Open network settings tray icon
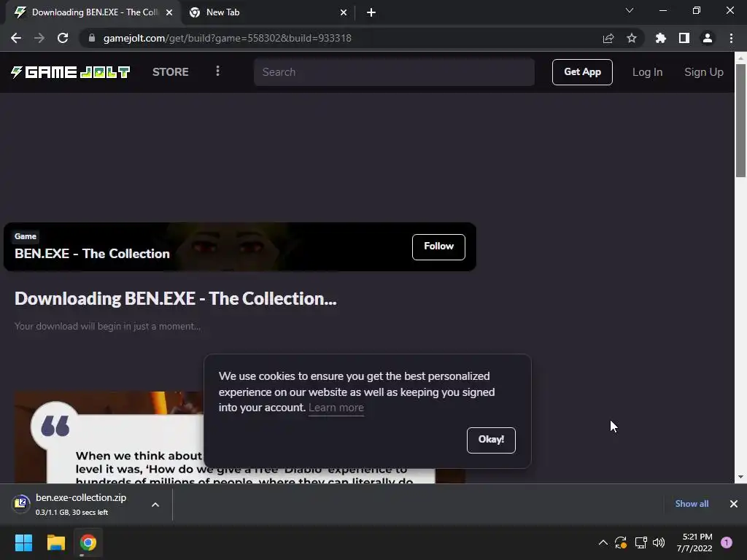 pos(640,542)
